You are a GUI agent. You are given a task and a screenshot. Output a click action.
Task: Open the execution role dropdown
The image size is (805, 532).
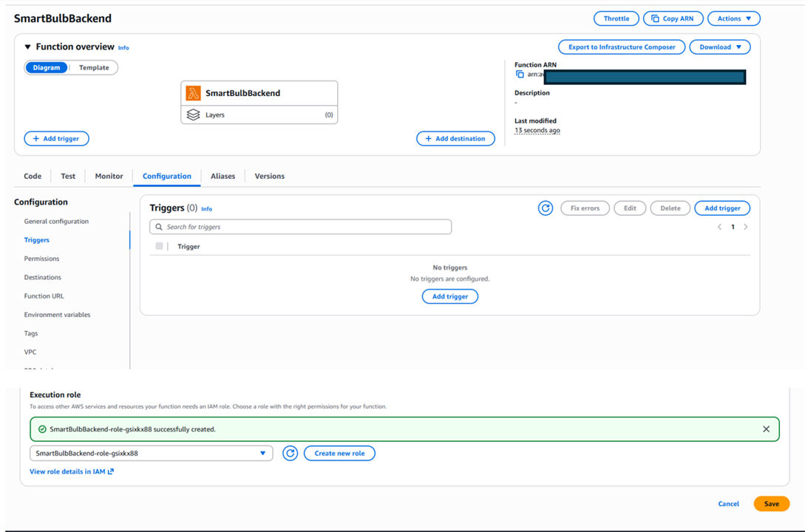(151, 454)
